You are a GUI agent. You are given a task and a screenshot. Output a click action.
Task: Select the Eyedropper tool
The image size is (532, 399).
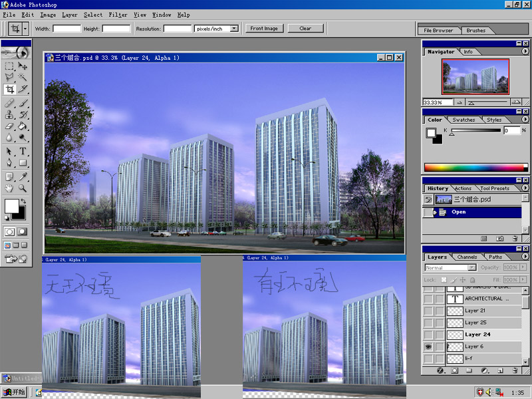(23, 176)
